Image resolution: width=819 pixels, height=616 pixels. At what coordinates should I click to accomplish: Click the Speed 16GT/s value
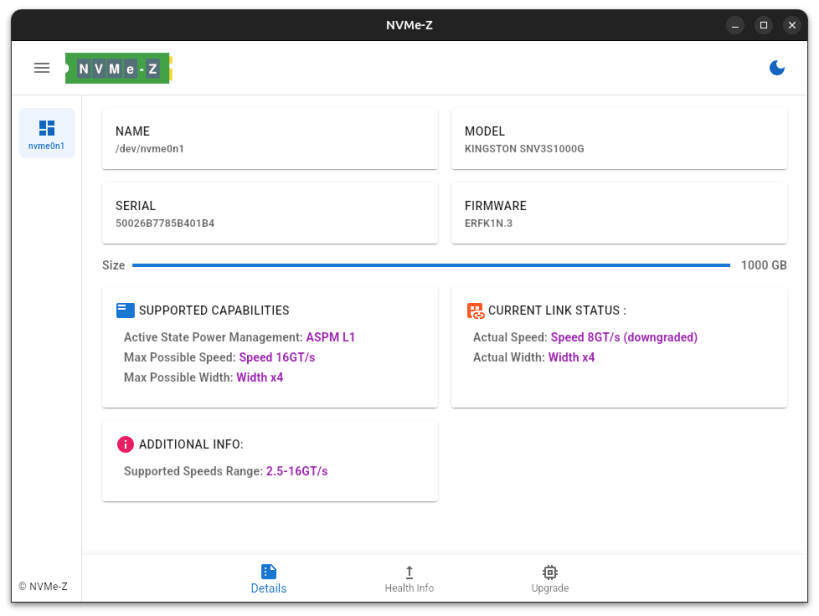(x=277, y=358)
